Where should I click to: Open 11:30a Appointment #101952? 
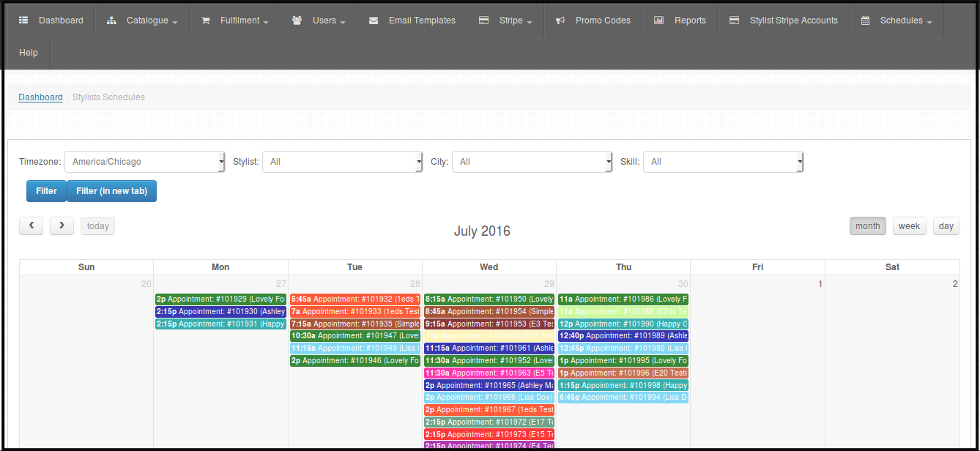[489, 361]
